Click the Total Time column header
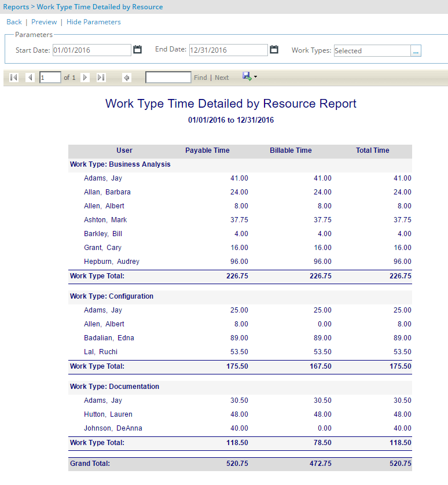 [x=373, y=150]
